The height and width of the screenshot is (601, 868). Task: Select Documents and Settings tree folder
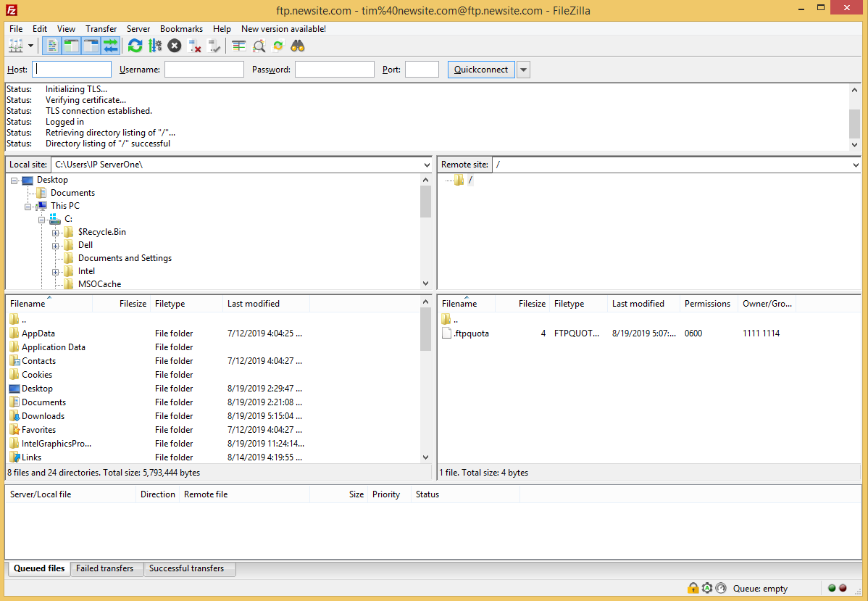point(125,258)
